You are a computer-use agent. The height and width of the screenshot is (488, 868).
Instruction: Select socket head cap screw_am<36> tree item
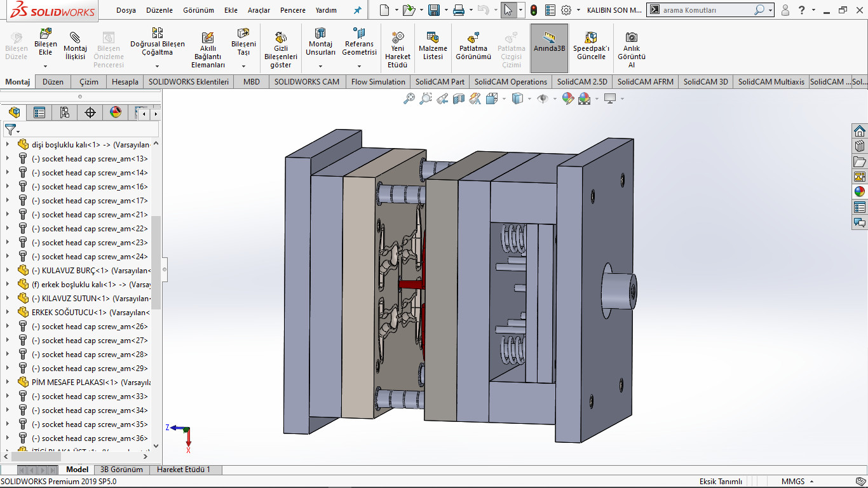90,438
